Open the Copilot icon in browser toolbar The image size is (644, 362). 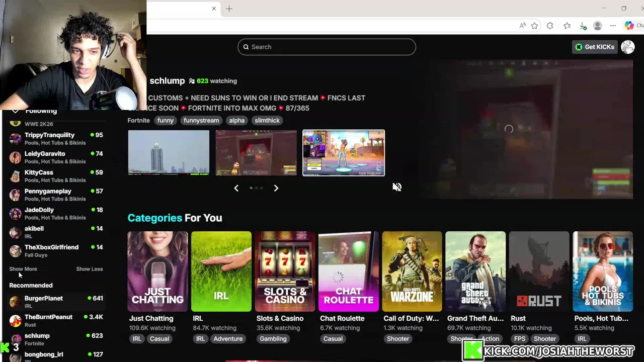(x=629, y=26)
